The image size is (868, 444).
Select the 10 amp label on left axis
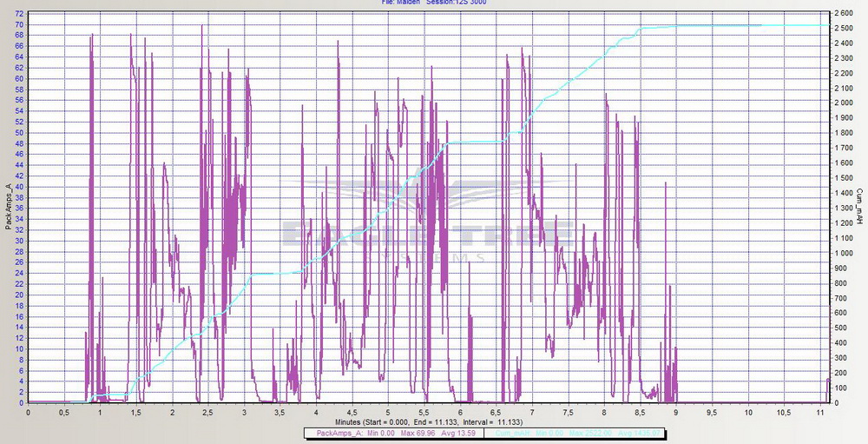point(19,349)
